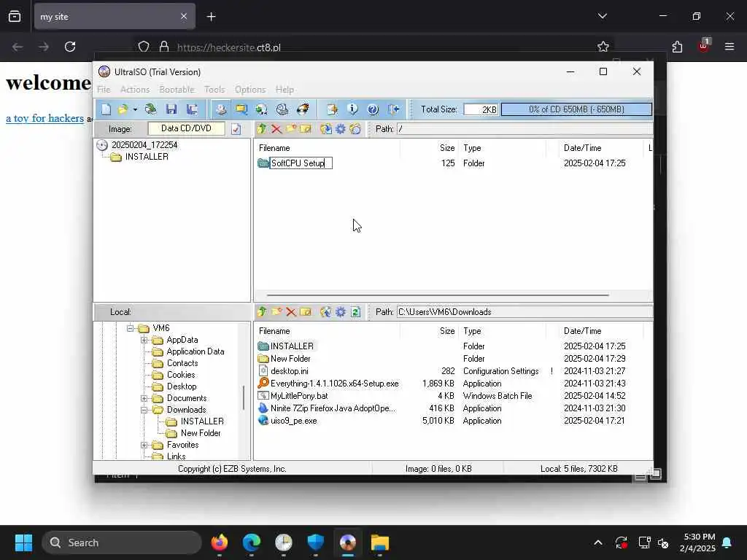Expand the Favorites tree node

tap(144, 446)
